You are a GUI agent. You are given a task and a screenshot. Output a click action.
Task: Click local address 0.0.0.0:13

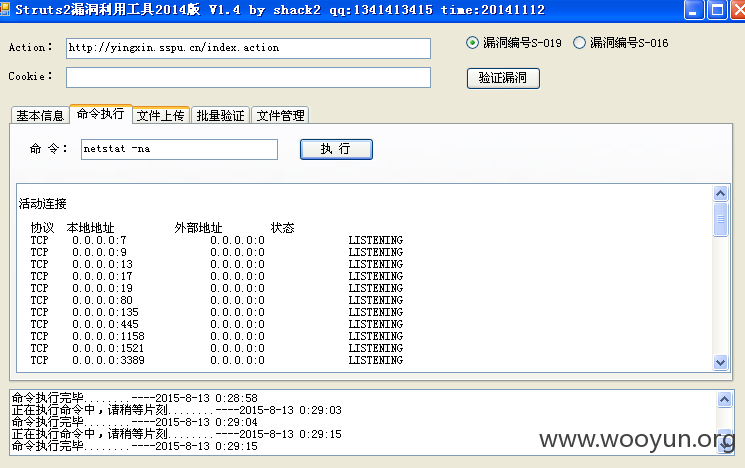(x=103, y=264)
